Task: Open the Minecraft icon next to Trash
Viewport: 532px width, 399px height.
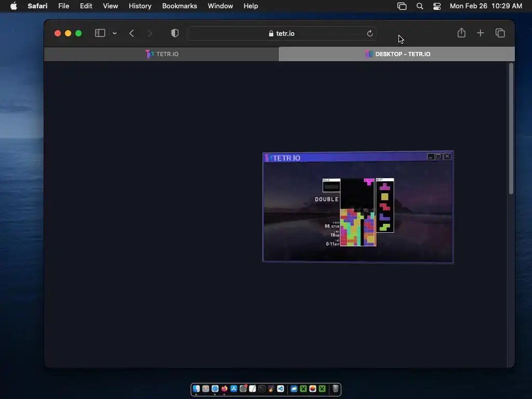Action: (322, 389)
